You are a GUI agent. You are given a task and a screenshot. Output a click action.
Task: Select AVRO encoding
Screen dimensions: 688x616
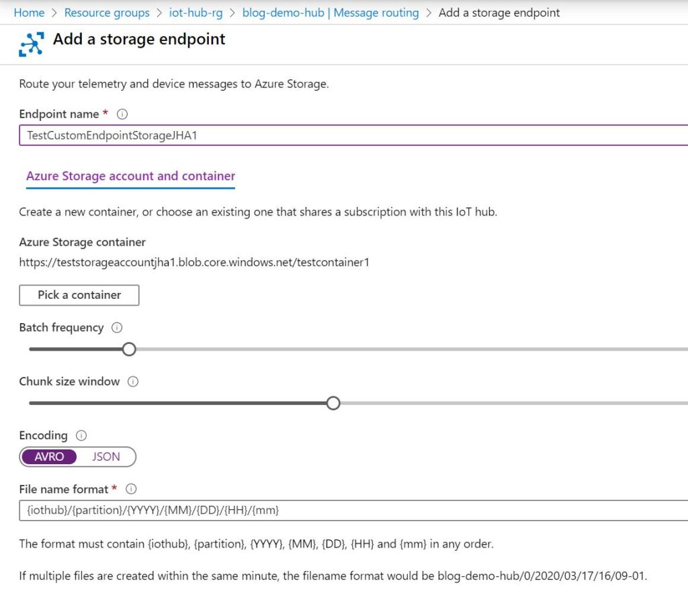(49, 457)
